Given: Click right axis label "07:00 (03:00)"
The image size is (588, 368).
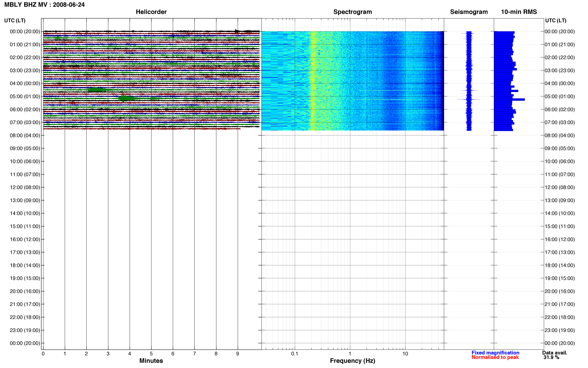Looking at the screenshot, I should (x=560, y=122).
